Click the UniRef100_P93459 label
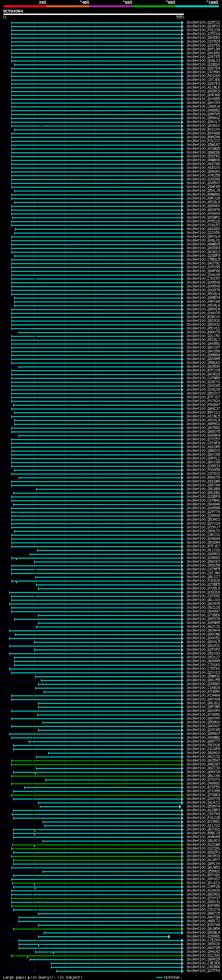 point(203,469)
